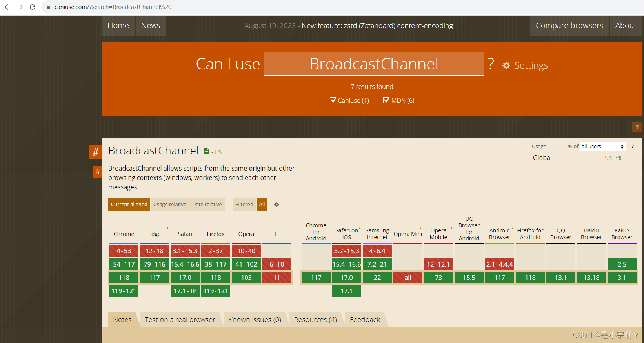The height and width of the screenshot is (343, 644).
Task: Star the BroadcastChannel feature
Action: pos(97,172)
